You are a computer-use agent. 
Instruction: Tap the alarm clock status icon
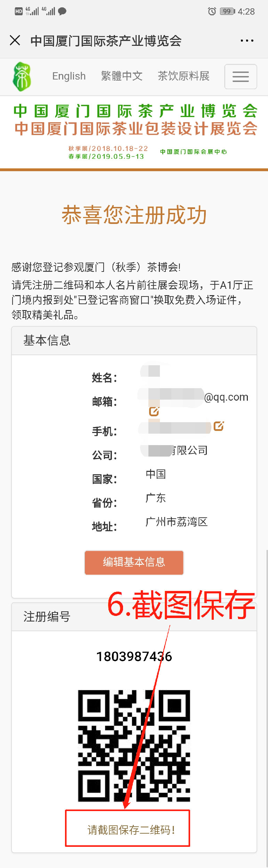coord(212,11)
